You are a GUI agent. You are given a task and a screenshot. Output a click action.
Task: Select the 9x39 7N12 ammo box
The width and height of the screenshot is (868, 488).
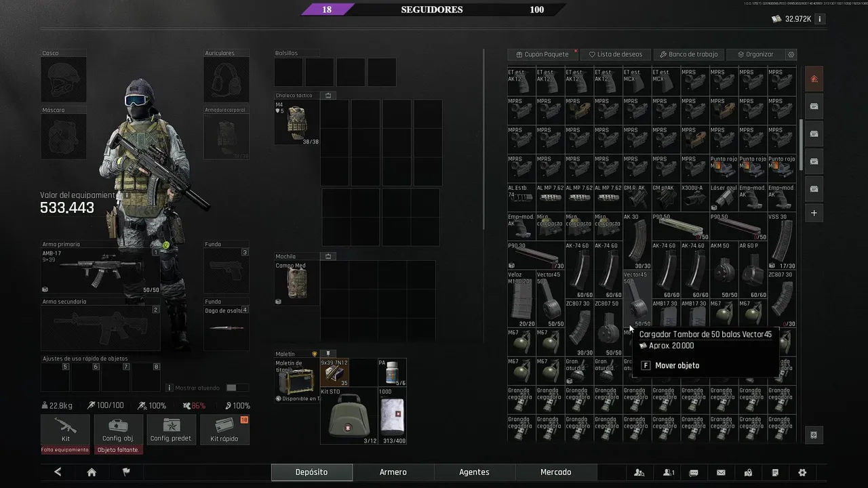[334, 373]
